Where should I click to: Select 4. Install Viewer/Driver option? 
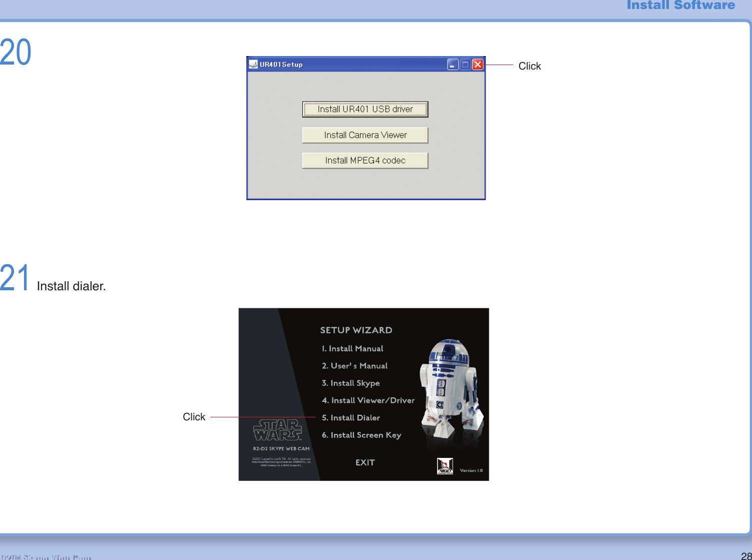(368, 400)
